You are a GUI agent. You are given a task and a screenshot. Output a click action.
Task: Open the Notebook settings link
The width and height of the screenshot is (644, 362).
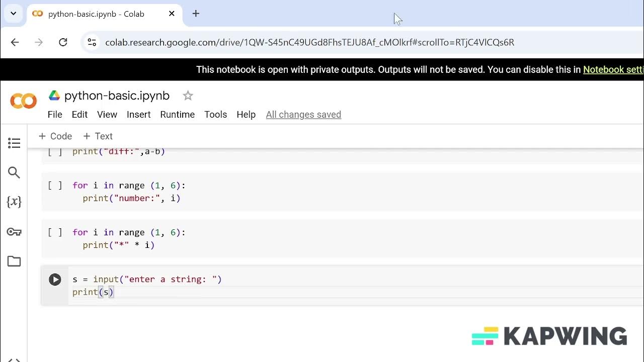[613, 70]
